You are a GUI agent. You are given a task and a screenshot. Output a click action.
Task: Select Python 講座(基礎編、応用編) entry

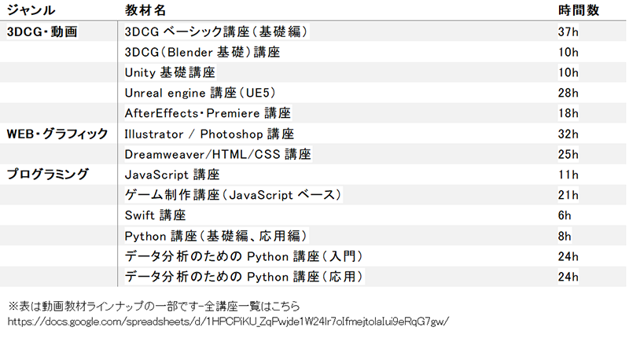point(216,236)
